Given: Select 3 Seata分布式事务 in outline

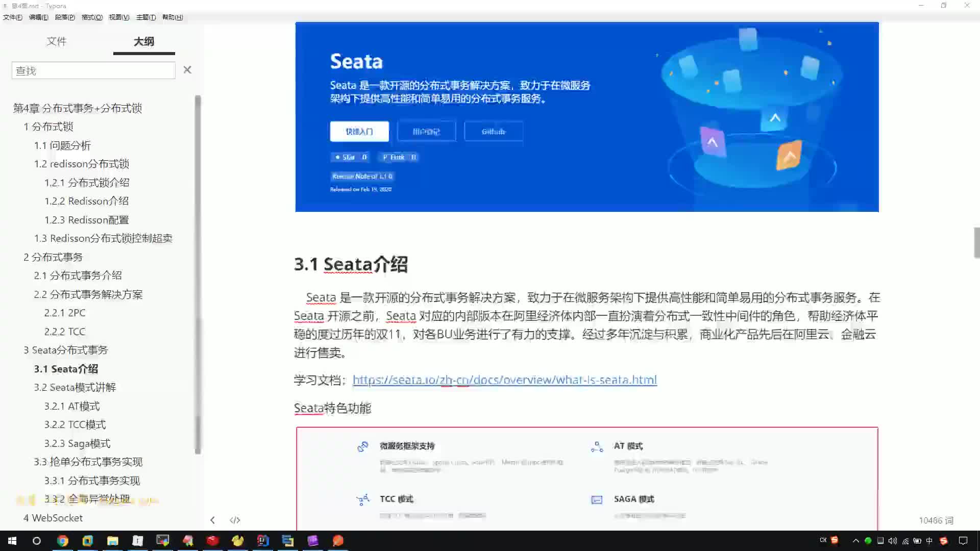Looking at the screenshot, I should (66, 350).
